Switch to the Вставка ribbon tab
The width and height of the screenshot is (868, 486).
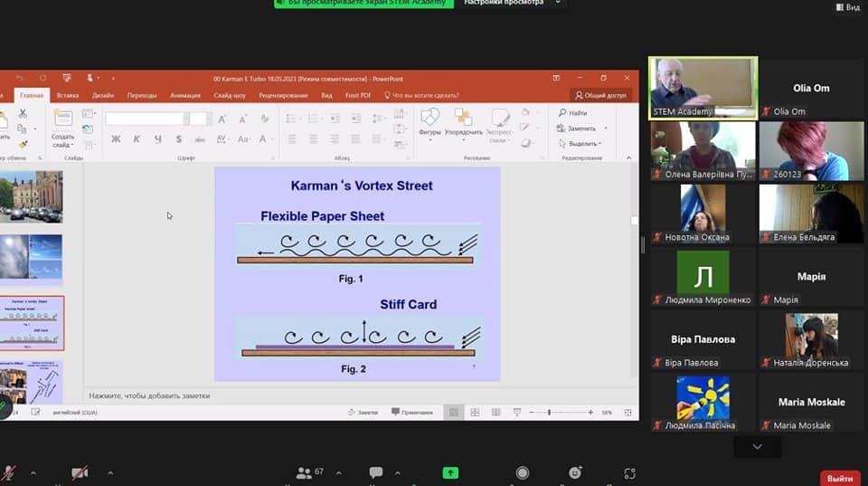68,95
